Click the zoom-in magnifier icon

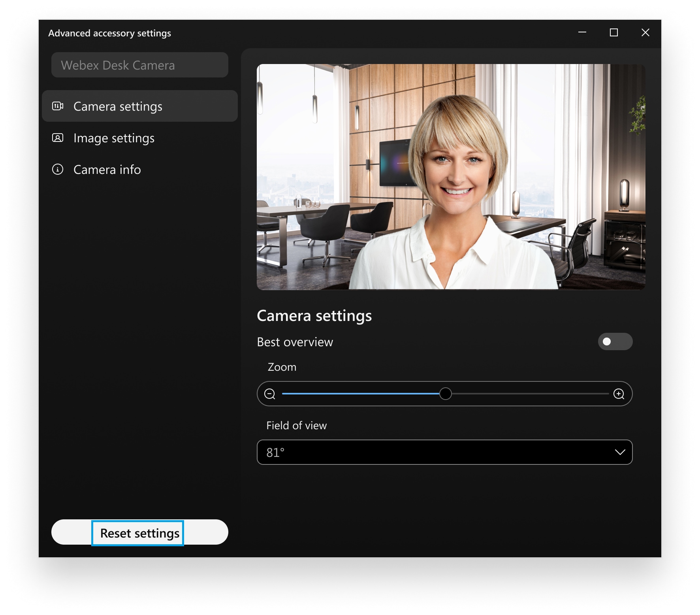click(x=619, y=394)
